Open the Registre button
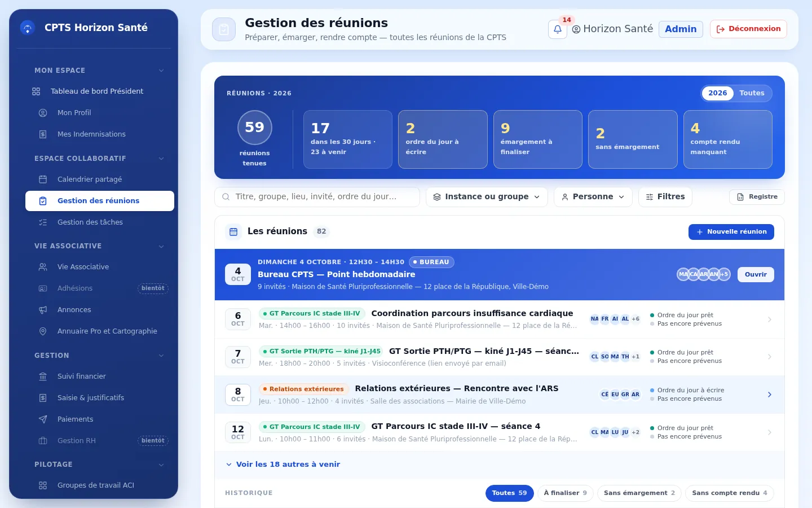 (757, 197)
